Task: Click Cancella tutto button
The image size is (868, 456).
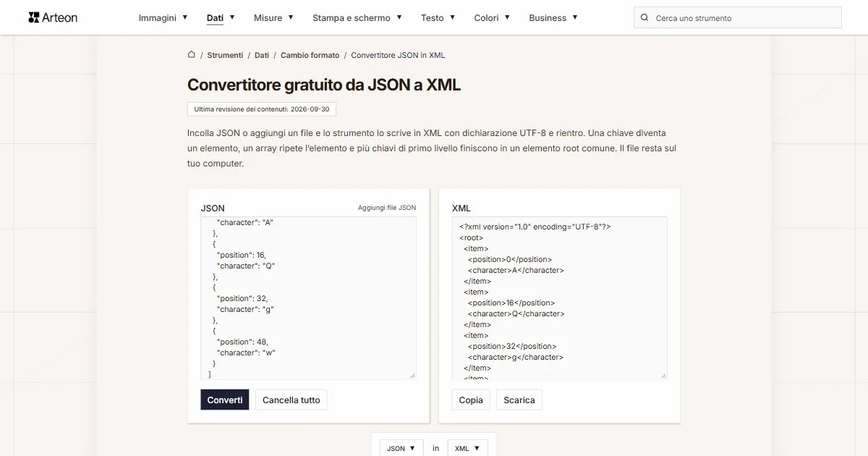Action: pyautogui.click(x=292, y=400)
